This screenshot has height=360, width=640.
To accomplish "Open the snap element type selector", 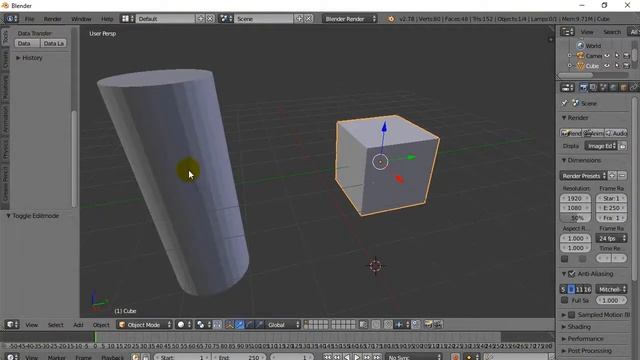I will coord(401,324).
